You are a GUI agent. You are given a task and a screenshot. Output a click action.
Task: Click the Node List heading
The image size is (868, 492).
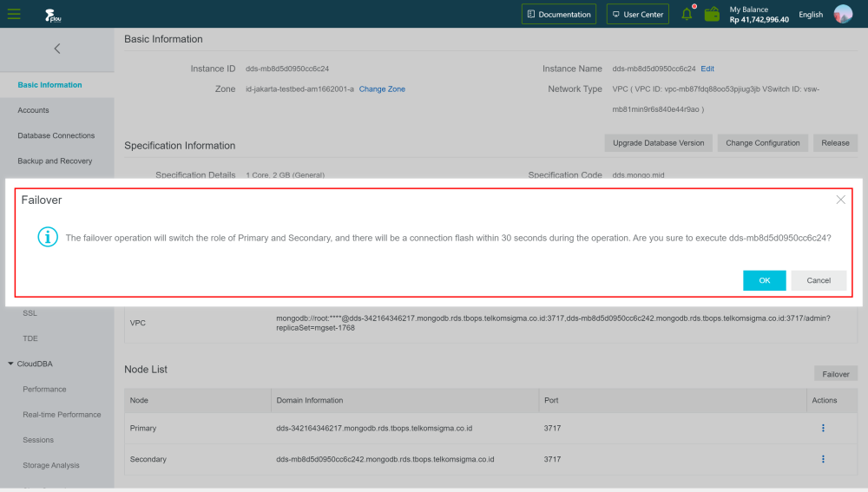(x=146, y=369)
